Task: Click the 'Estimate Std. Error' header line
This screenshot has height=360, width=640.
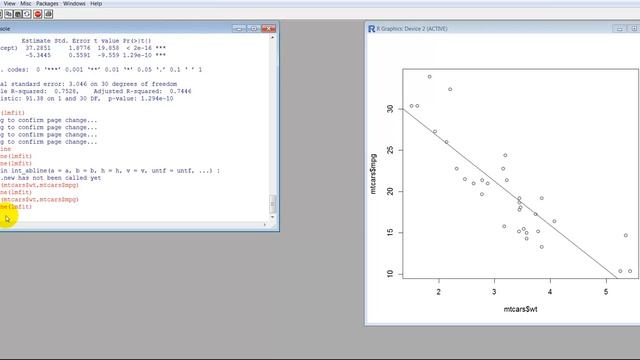Action: (x=86, y=41)
